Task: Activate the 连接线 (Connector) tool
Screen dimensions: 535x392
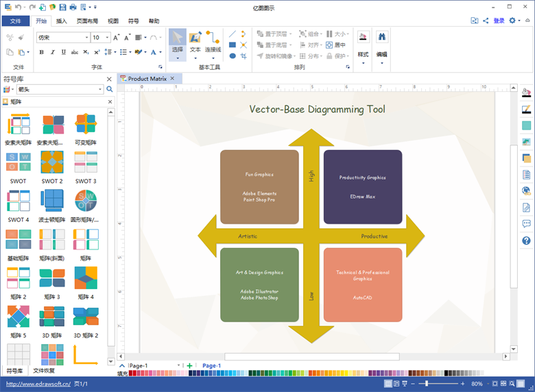Action: (x=213, y=45)
